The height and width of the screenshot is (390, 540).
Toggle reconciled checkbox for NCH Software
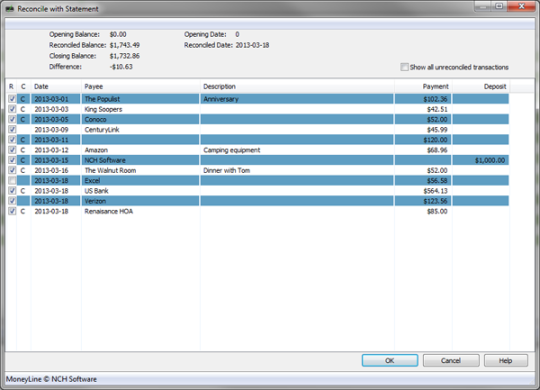pyautogui.click(x=12, y=160)
